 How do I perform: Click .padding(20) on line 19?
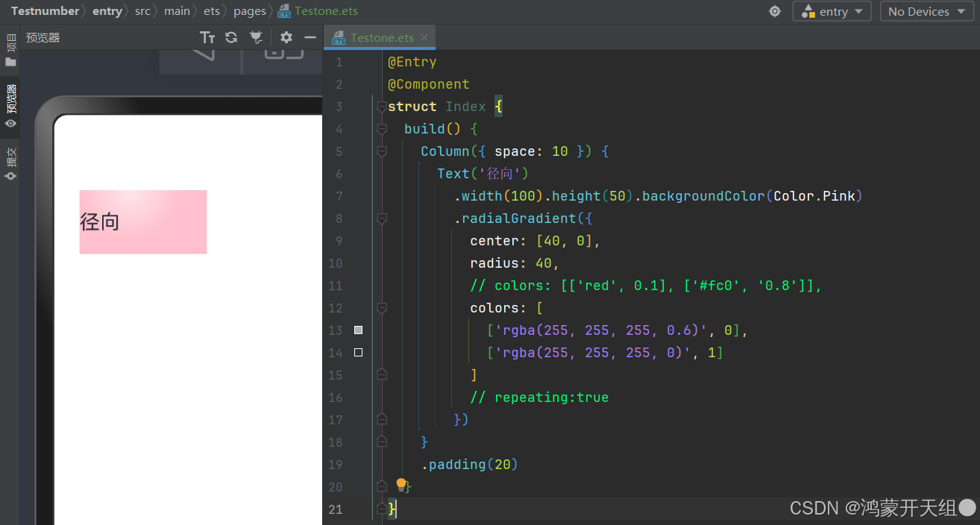469,465
